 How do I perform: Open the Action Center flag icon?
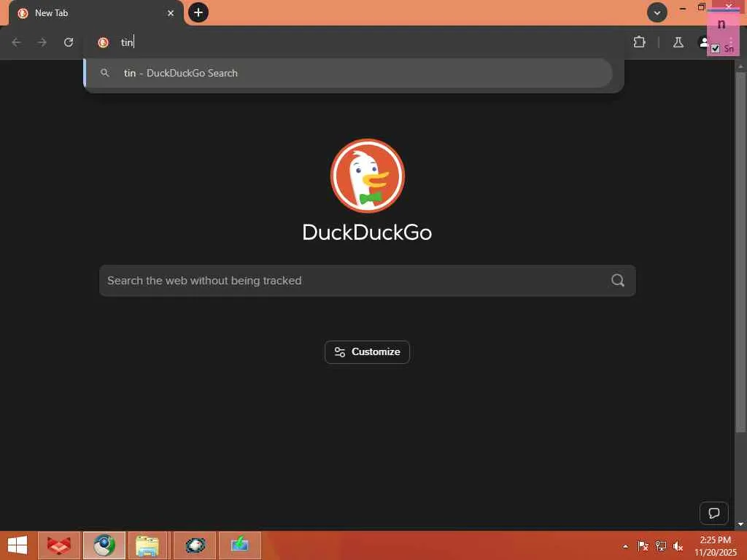coord(643,546)
